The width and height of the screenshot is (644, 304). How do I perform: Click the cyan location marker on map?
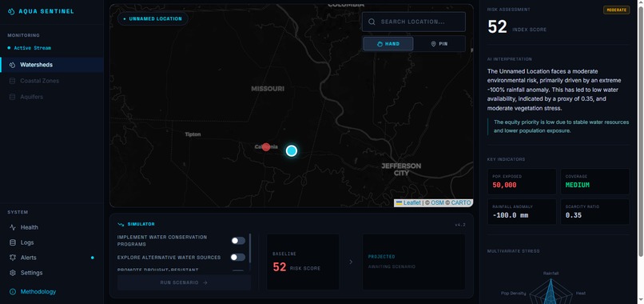click(292, 151)
